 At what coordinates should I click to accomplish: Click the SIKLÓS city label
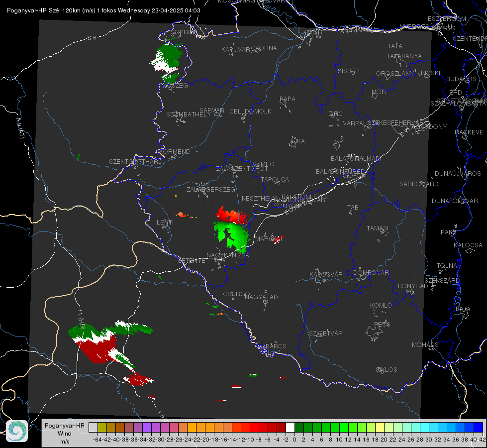pos(387,370)
